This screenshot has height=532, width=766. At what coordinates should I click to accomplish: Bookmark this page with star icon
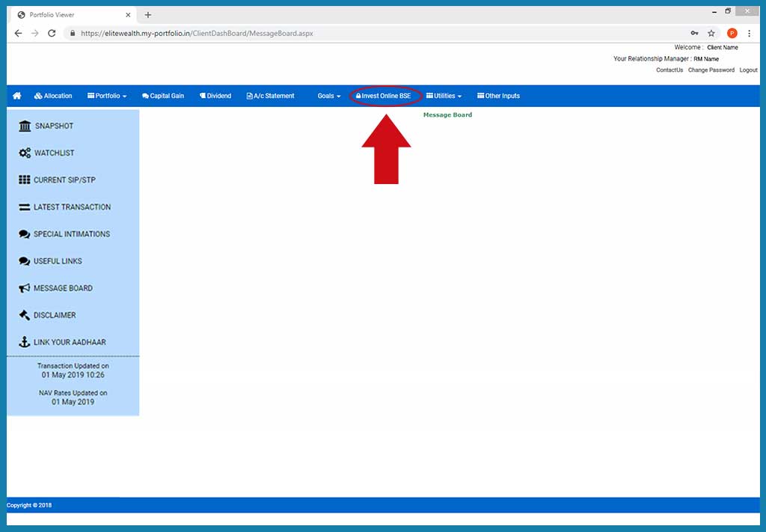tap(711, 33)
